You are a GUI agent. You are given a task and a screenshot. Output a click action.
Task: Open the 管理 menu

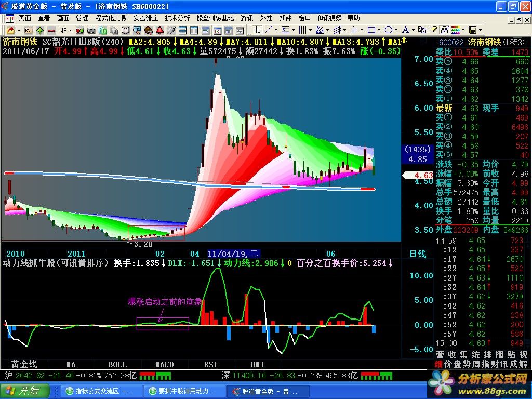[x=82, y=18]
